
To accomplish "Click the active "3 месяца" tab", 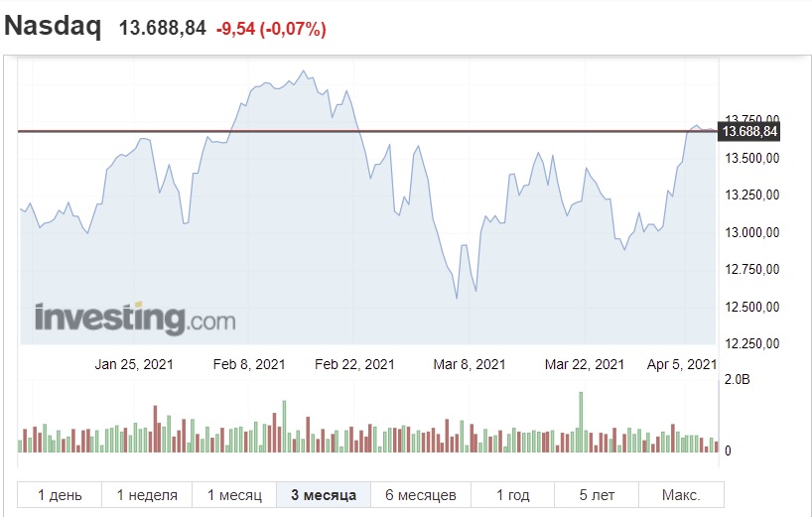I will click(x=324, y=494).
